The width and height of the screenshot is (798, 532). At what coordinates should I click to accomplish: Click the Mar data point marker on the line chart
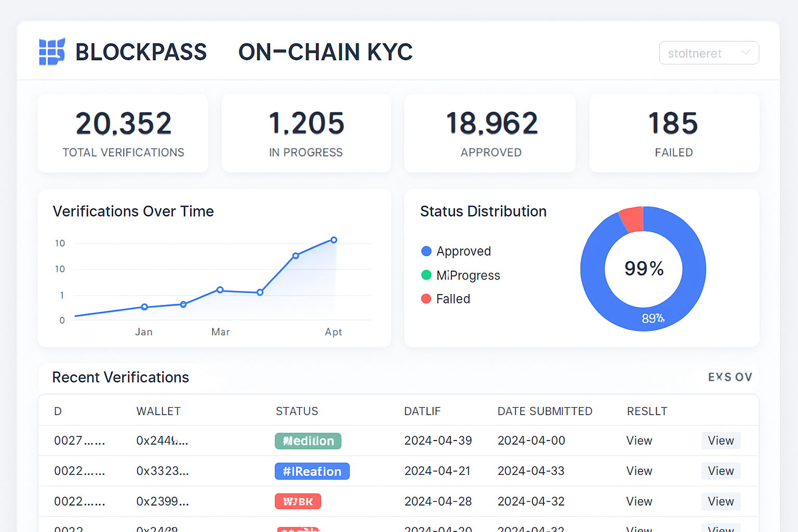point(221,290)
